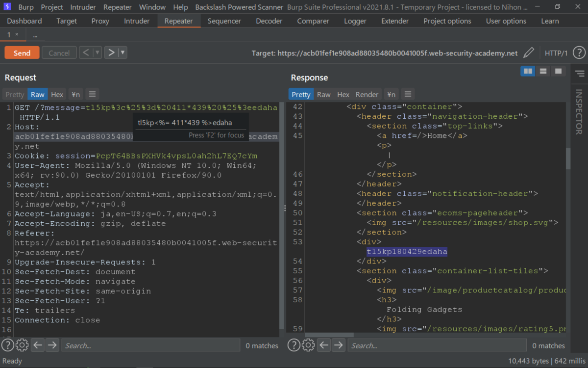Switch Request view to Hex
The image size is (588, 368).
point(57,94)
